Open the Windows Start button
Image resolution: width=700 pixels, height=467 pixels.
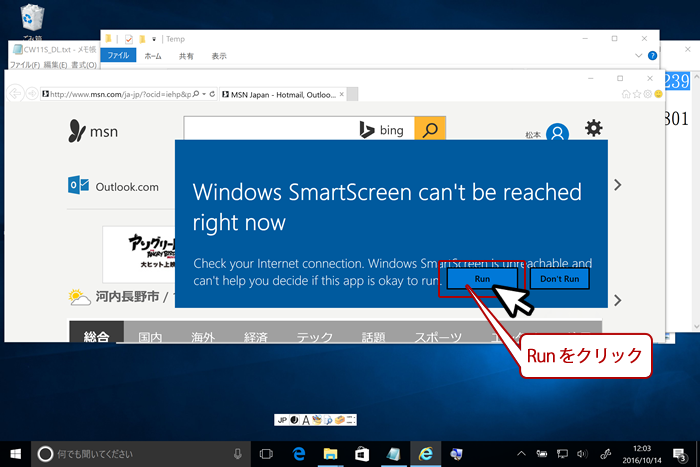[15, 454]
